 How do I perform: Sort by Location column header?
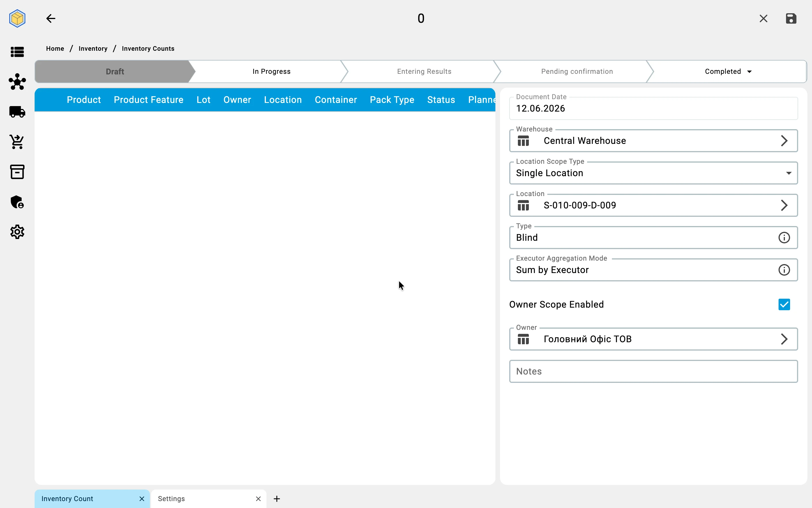coord(283,100)
